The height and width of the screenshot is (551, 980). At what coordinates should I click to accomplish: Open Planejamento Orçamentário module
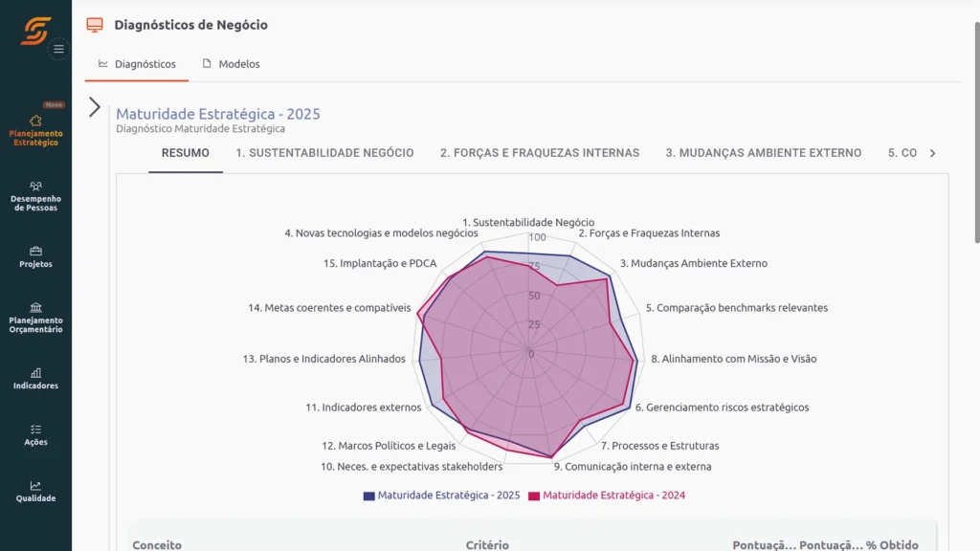[x=35, y=318]
